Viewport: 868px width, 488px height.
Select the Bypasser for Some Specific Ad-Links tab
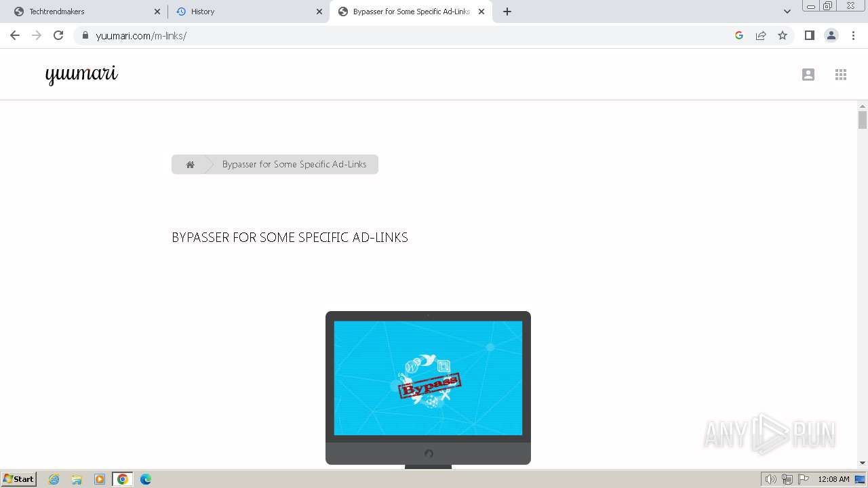tap(410, 12)
